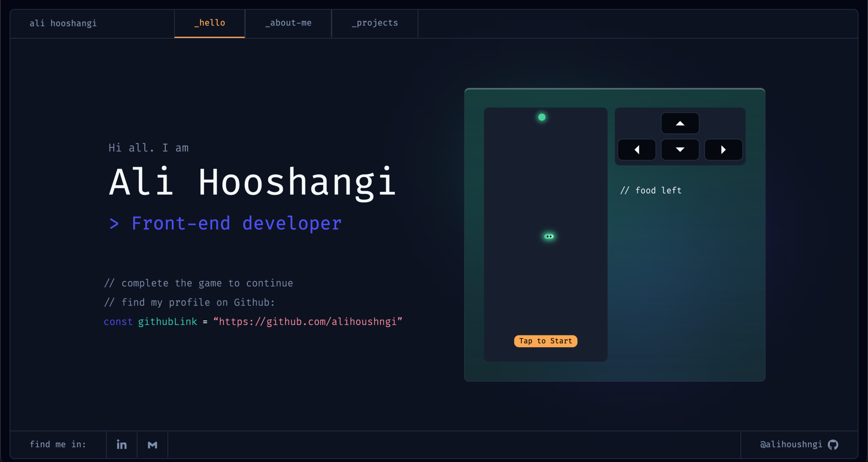The height and width of the screenshot is (462, 868).
Task: Go to the _projects tab
Action: click(x=375, y=23)
